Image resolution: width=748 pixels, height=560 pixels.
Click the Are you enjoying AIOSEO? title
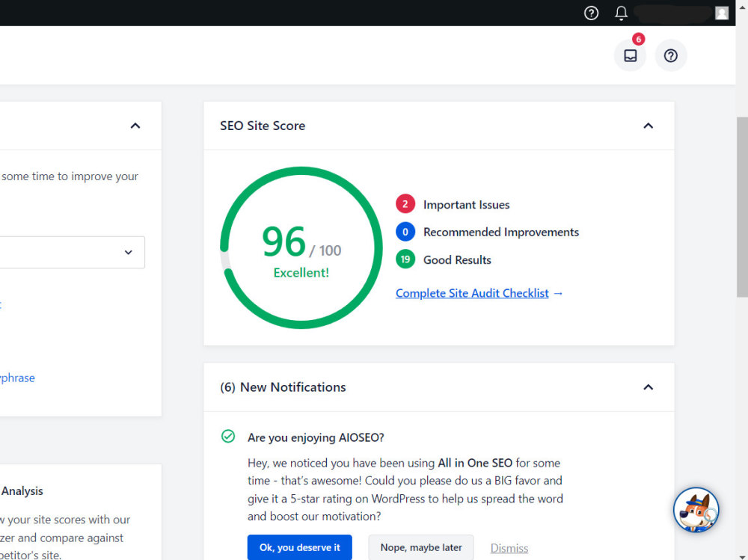(316, 437)
